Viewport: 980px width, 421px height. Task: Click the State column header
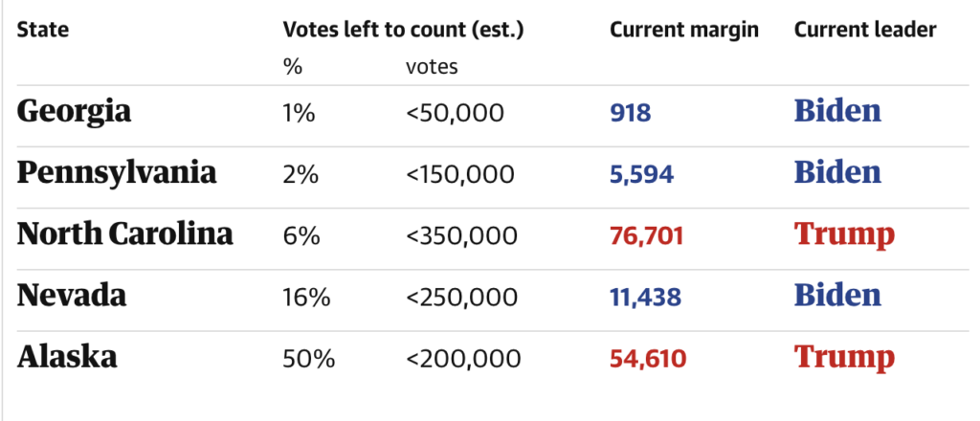[x=43, y=29]
